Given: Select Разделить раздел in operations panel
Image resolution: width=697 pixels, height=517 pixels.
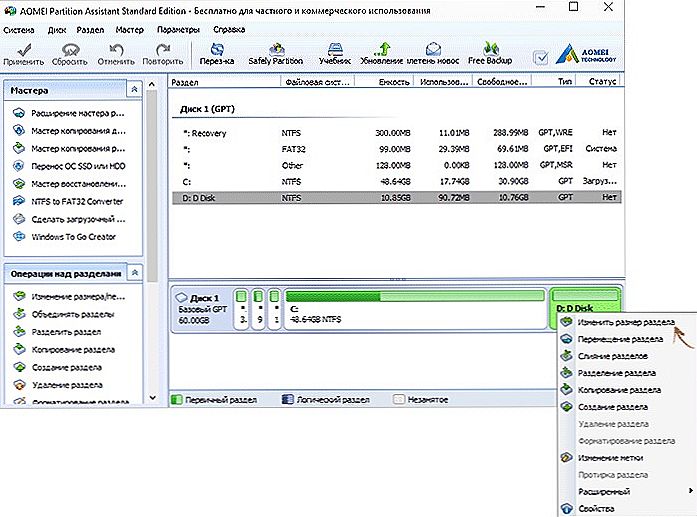Looking at the screenshot, I should [58, 332].
